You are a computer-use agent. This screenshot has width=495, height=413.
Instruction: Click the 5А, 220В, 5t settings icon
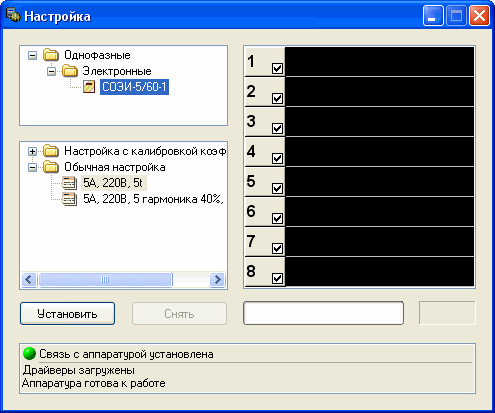[69, 183]
